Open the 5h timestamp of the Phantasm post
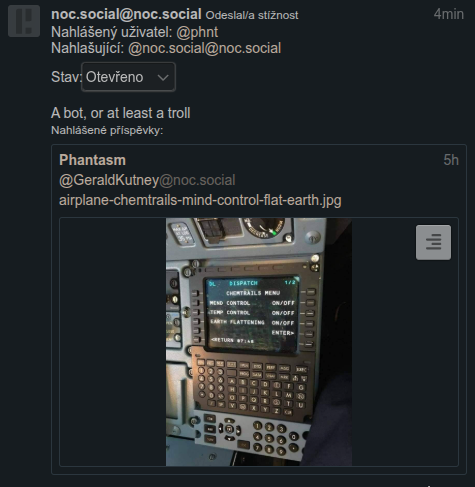This screenshot has width=475, height=487. click(x=451, y=160)
